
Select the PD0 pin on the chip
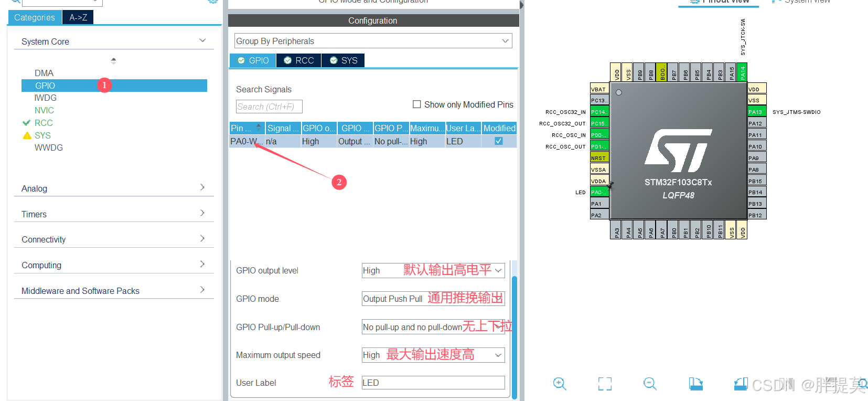pos(599,135)
